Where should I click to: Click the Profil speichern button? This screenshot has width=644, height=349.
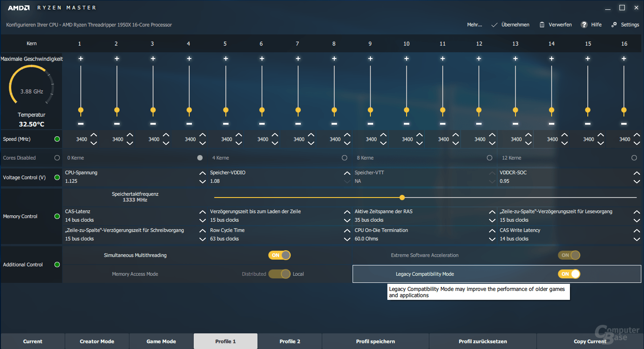coord(375,341)
